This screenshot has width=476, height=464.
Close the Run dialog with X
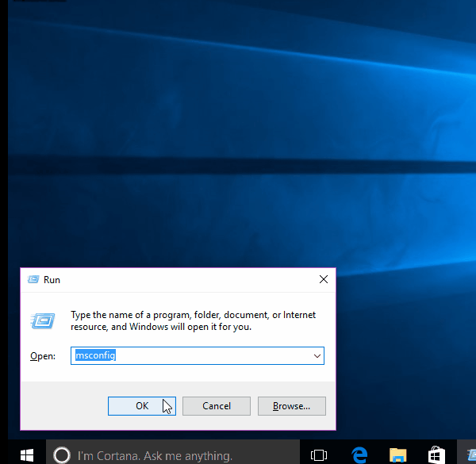click(323, 279)
